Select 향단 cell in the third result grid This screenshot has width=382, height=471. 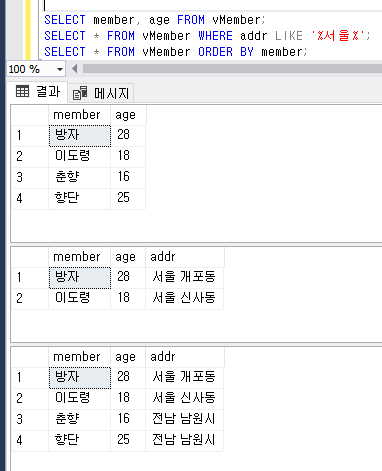[x=80, y=440]
